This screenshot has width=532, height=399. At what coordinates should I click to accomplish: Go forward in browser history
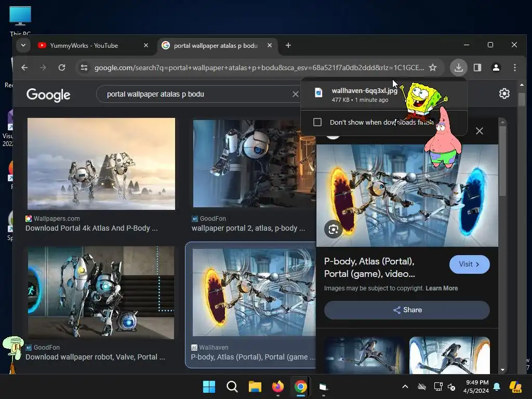pyautogui.click(x=43, y=68)
